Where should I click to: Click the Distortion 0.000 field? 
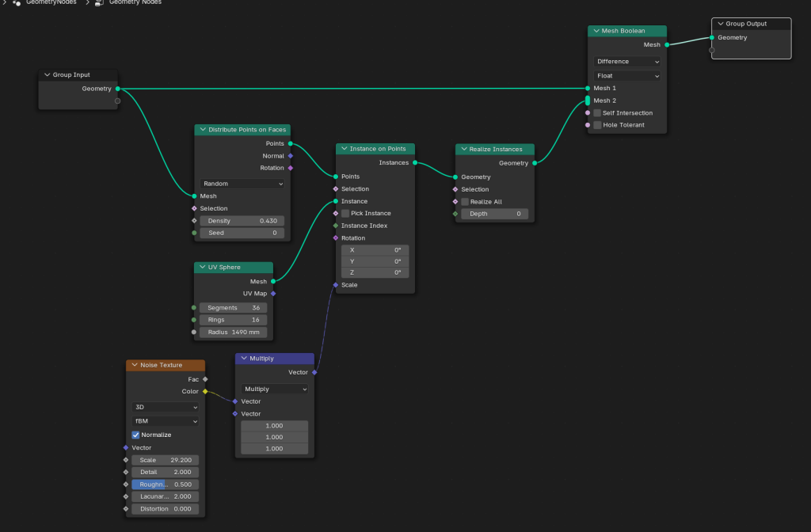(165, 509)
